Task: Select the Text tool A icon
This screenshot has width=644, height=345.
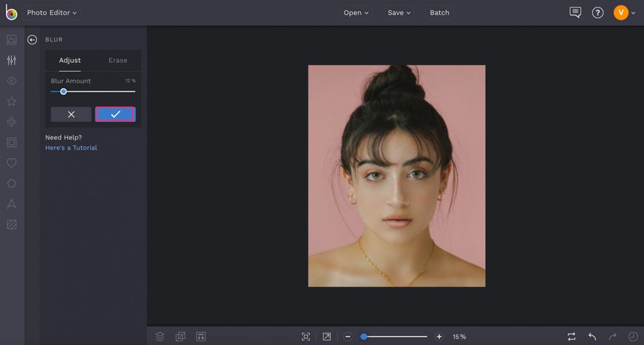Action: pyautogui.click(x=12, y=204)
